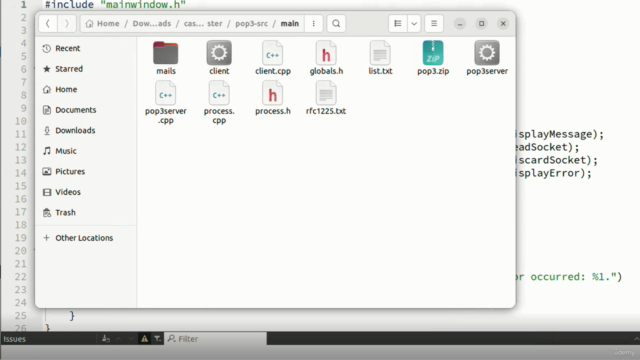640x360 pixels.
Task: Select the mails folder
Action: point(166,58)
